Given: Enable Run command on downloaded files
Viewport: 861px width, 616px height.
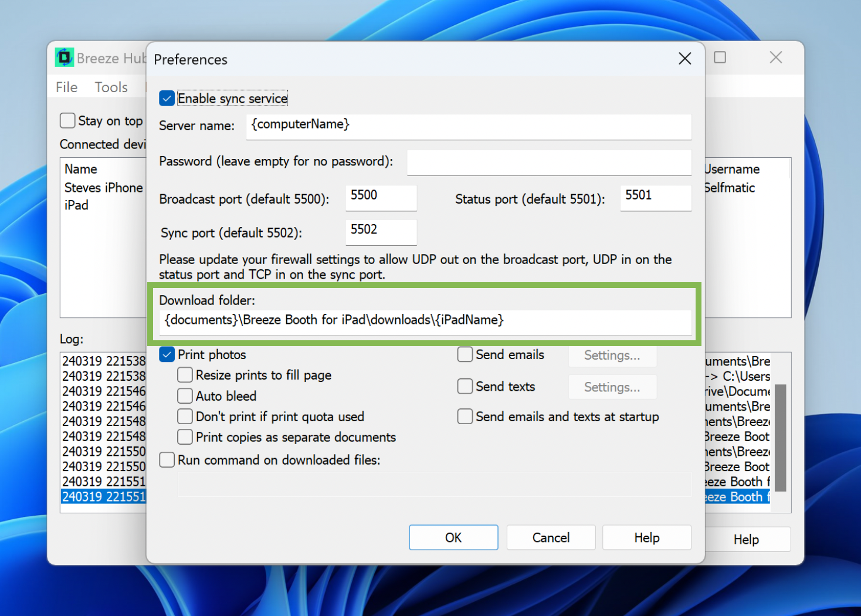Looking at the screenshot, I should (x=167, y=460).
